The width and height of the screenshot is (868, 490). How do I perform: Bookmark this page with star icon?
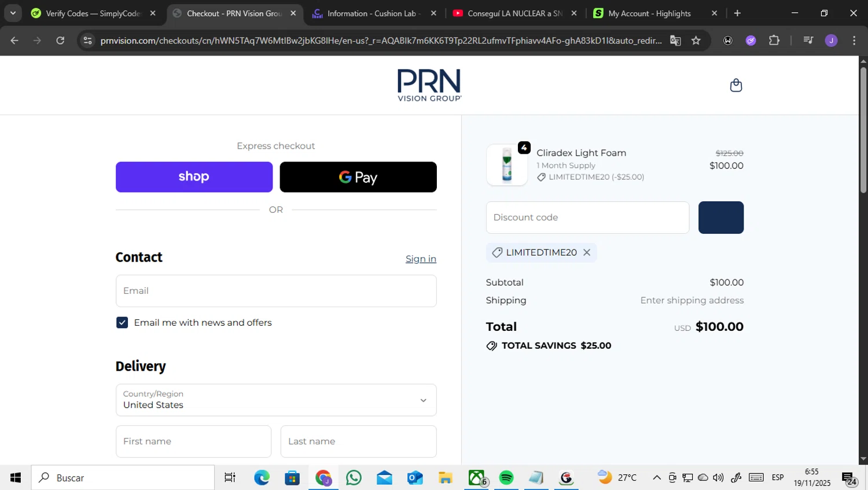click(696, 40)
